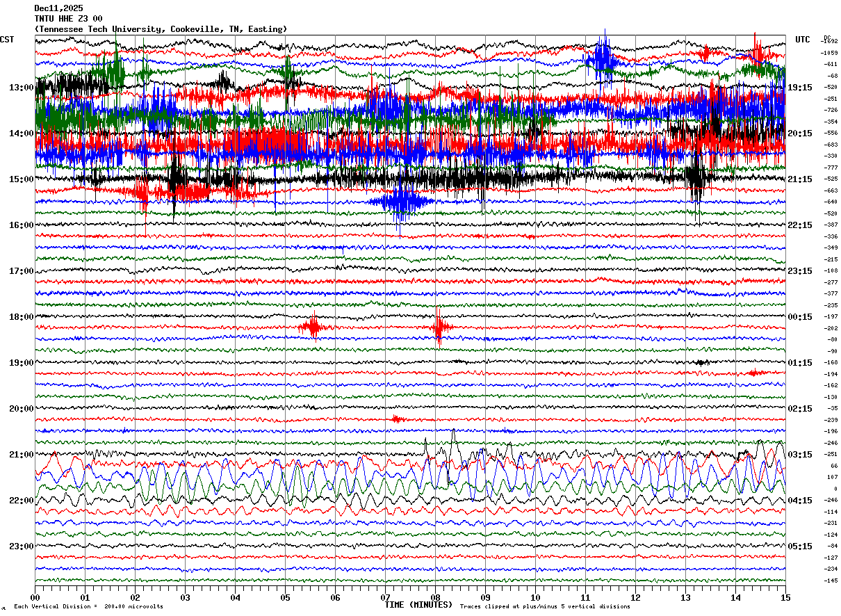
Task: Click minute tick label 03 on axis
Action: click(185, 597)
